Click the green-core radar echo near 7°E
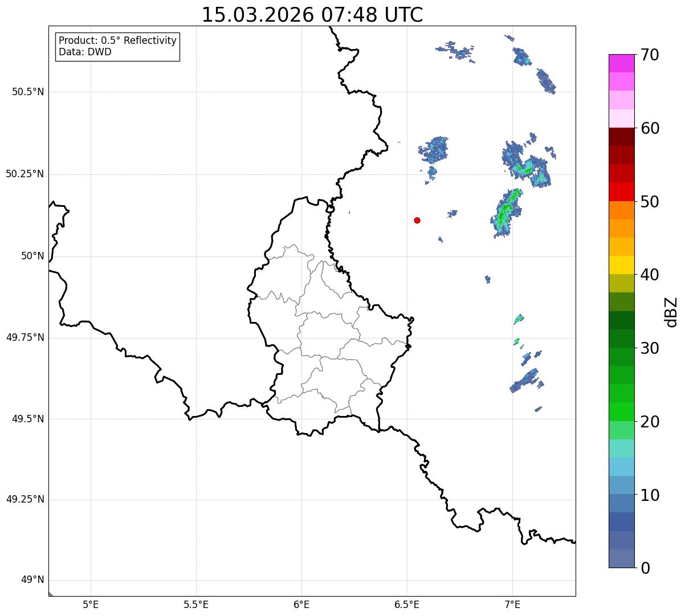The image size is (685, 616). click(507, 212)
